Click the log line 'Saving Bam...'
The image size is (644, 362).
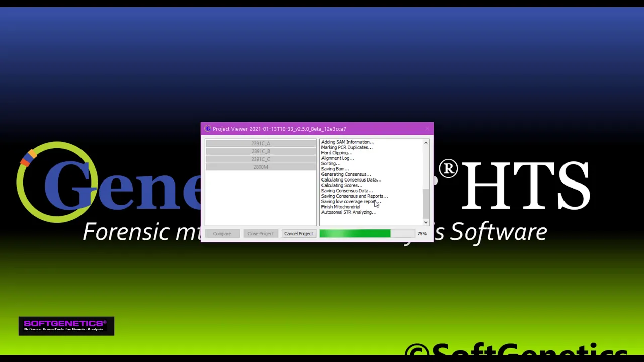(335, 169)
